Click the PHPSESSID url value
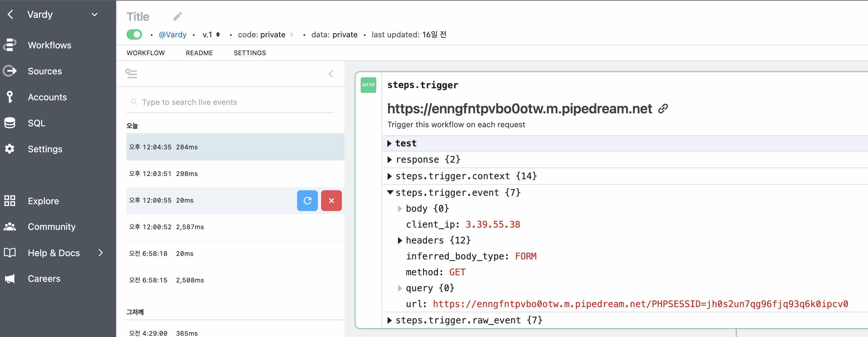 click(x=640, y=304)
